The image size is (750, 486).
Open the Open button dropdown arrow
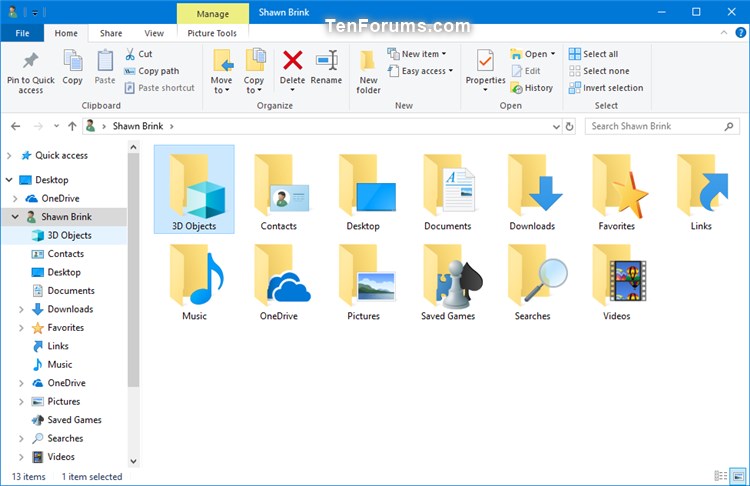tap(553, 54)
